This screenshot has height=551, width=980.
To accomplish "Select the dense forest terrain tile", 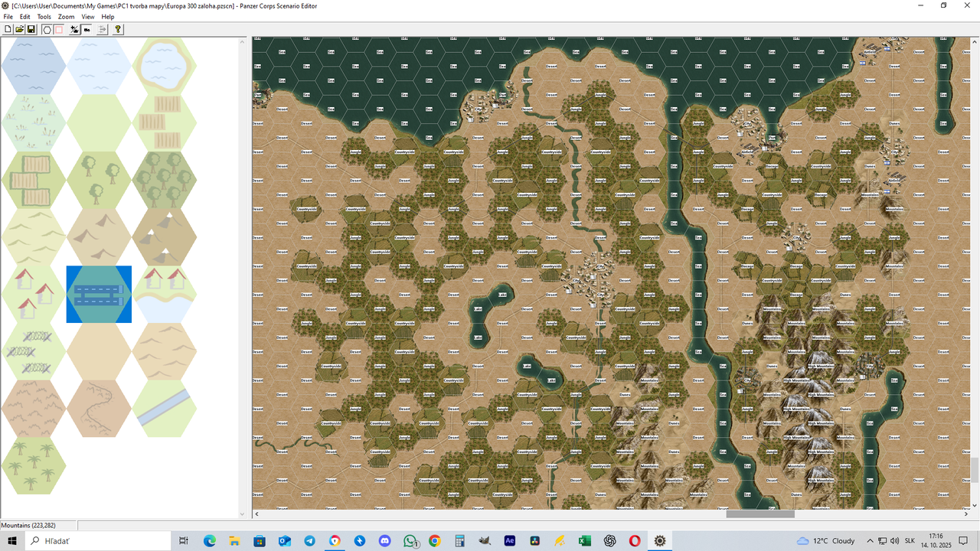I will point(165,180).
